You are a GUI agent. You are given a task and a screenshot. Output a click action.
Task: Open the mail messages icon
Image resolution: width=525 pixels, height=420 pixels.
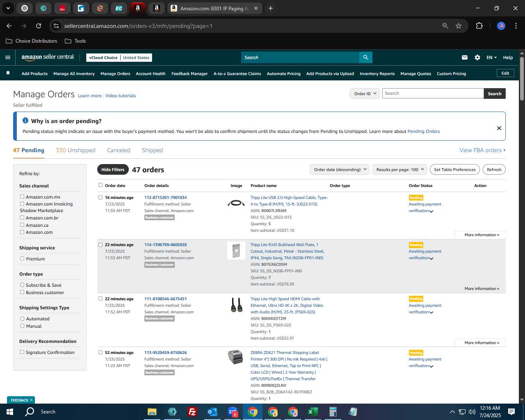[x=465, y=57]
